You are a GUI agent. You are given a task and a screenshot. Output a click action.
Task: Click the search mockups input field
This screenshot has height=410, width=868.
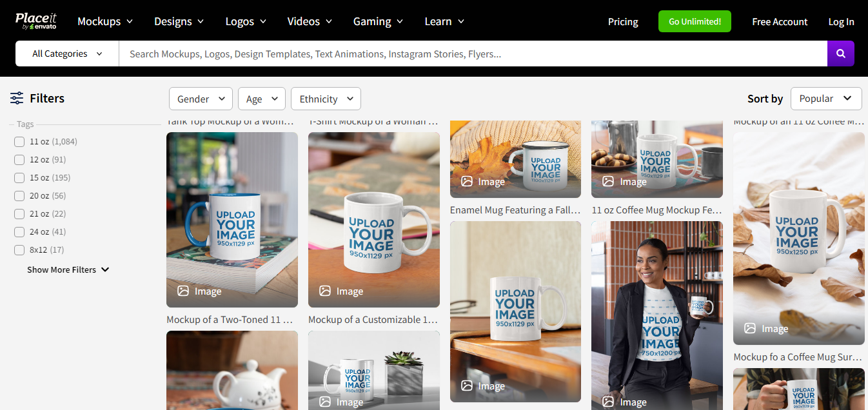[x=473, y=54]
